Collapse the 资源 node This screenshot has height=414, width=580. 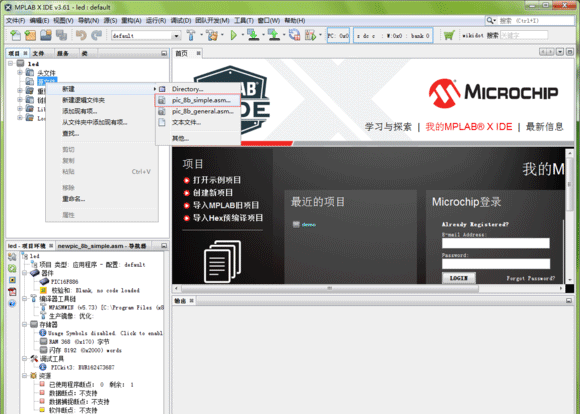25,376
